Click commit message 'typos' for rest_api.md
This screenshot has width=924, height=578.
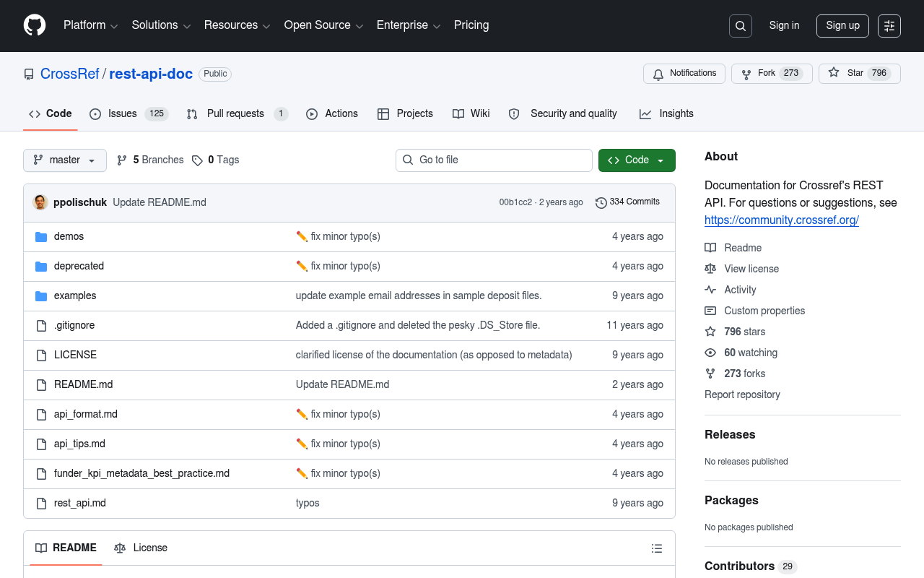point(308,503)
